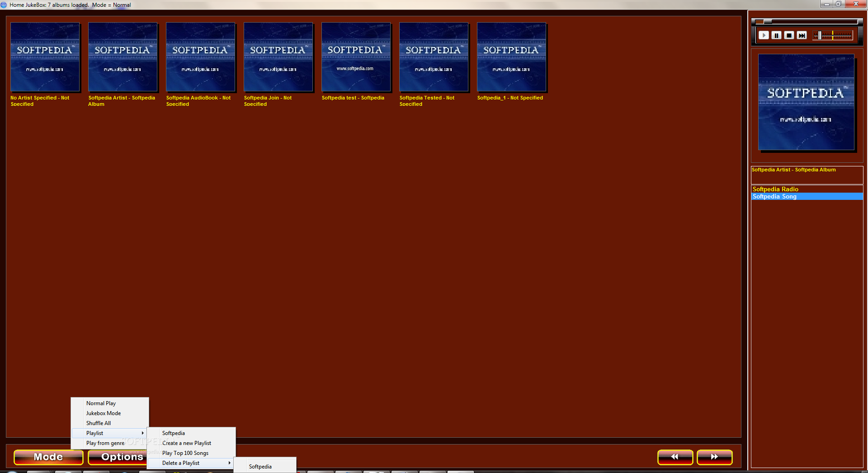The image size is (868, 473).
Task: Click 'Softpedia_1 - Not Specified' label
Action: [510, 98]
